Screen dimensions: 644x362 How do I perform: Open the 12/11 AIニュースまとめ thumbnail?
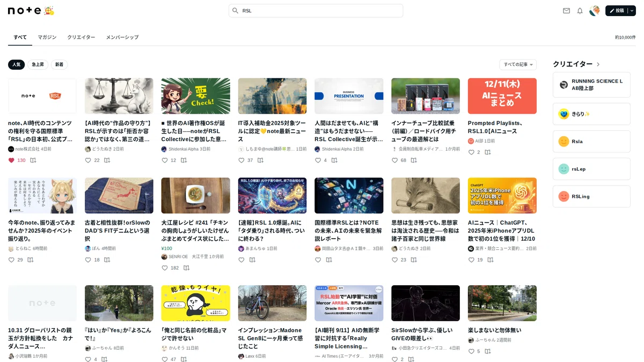502,96
